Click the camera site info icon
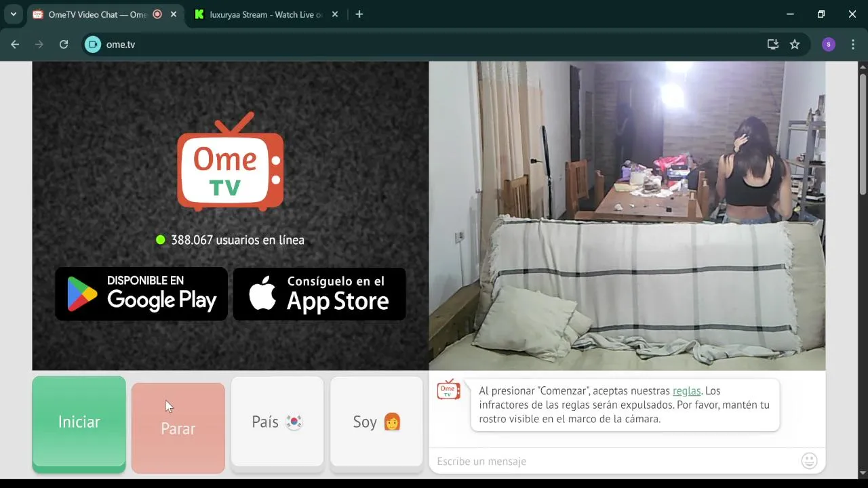 pyautogui.click(x=93, y=44)
